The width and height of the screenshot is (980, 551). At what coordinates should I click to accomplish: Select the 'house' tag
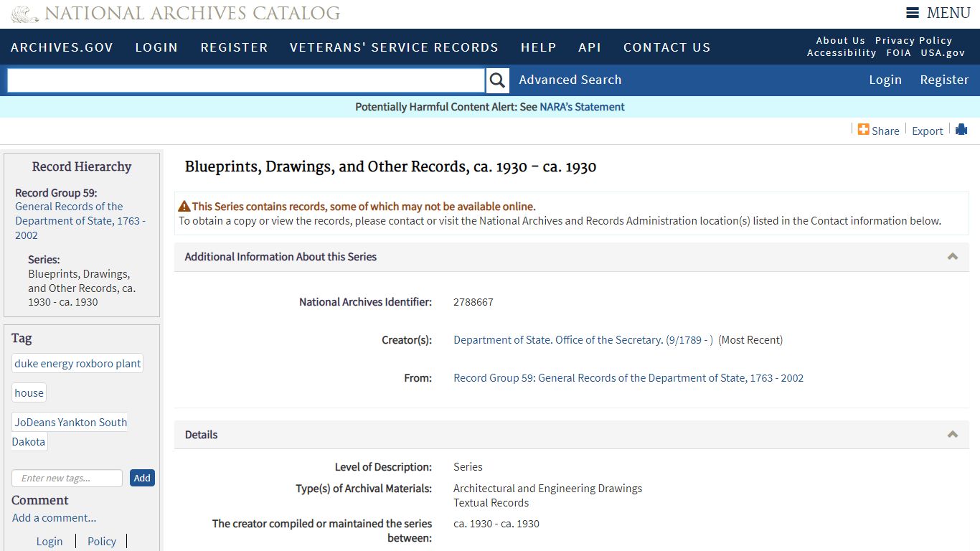[x=29, y=393]
